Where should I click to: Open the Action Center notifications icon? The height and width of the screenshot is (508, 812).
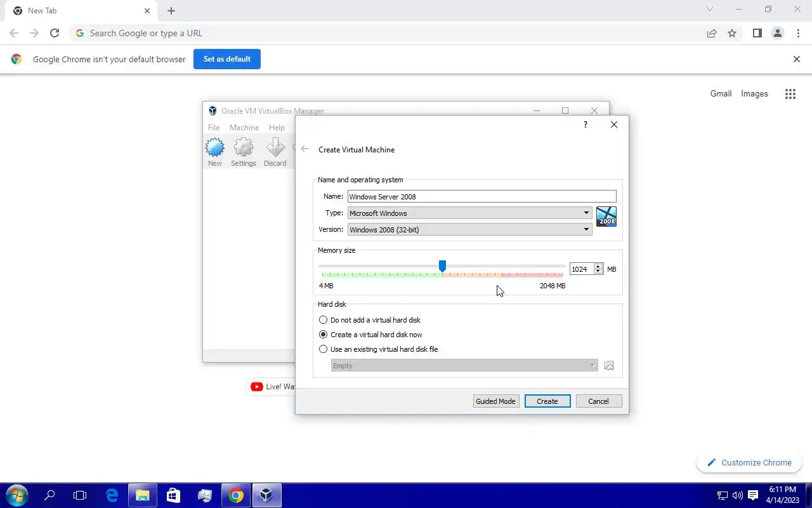(x=753, y=495)
